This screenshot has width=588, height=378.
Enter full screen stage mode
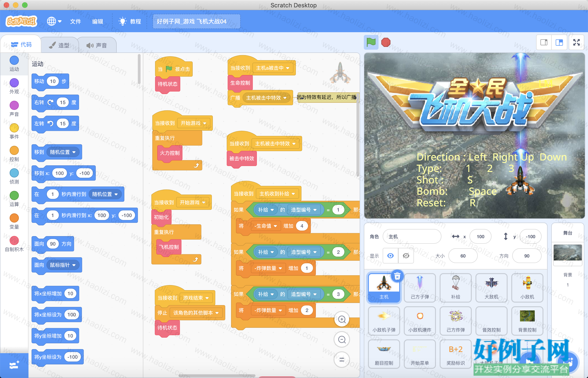click(x=577, y=43)
